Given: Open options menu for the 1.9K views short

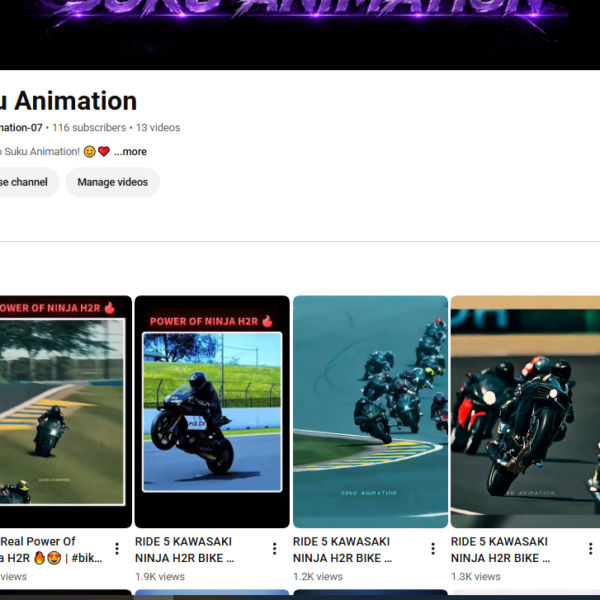Looking at the screenshot, I should coord(274,549).
